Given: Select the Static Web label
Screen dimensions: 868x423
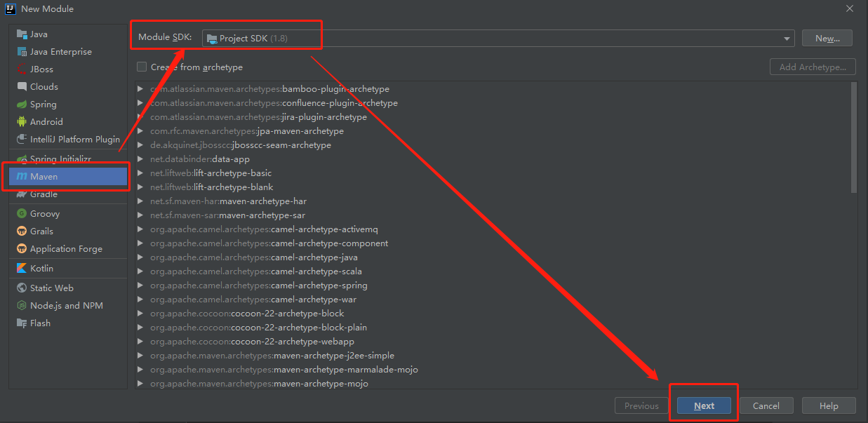Looking at the screenshot, I should pos(52,288).
